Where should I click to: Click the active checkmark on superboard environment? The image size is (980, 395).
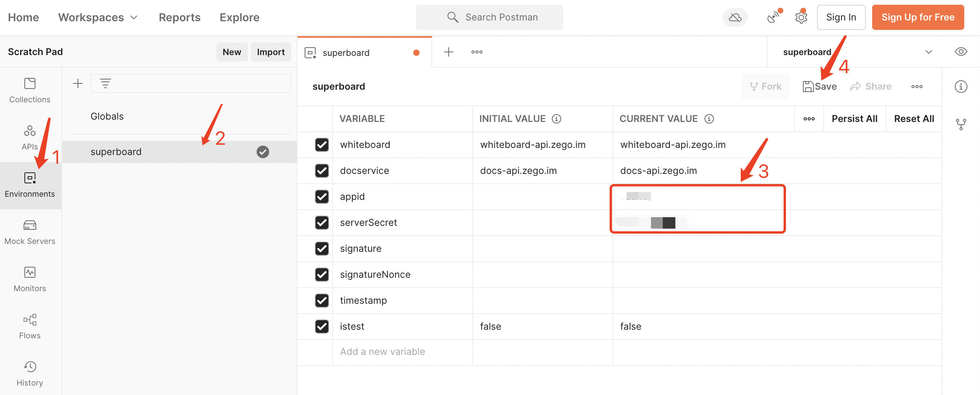click(x=263, y=152)
